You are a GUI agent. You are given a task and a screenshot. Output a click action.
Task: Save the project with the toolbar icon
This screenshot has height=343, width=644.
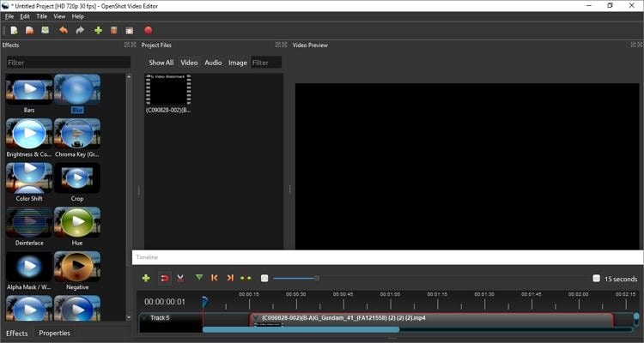pyautogui.click(x=46, y=30)
